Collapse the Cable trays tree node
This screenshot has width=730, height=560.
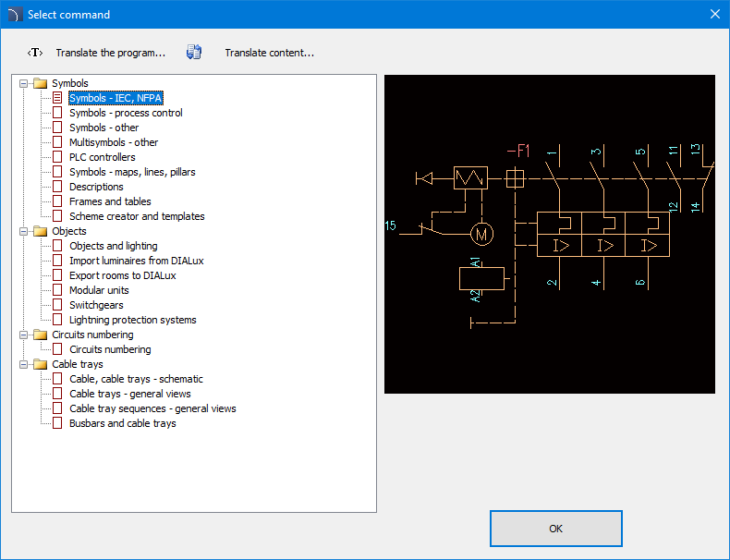[24, 364]
